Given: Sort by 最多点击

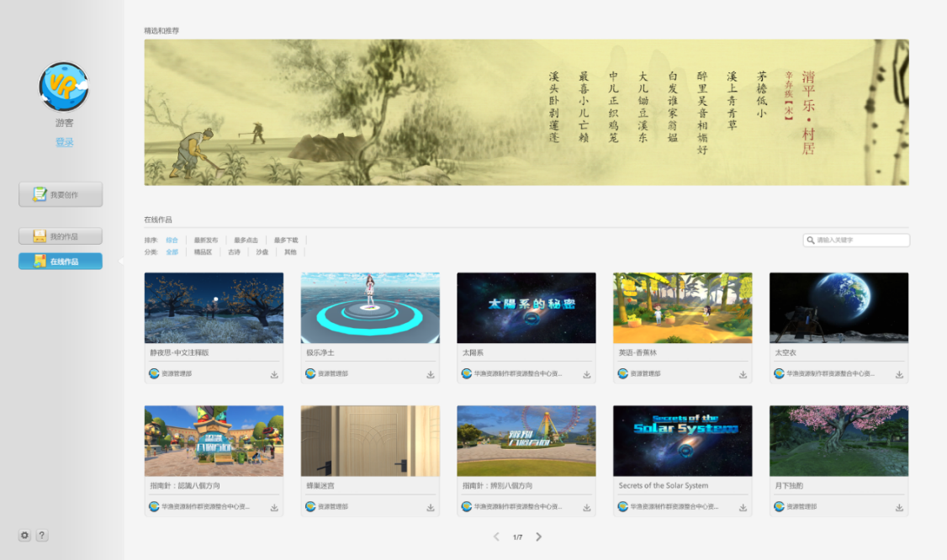Looking at the screenshot, I should point(246,240).
